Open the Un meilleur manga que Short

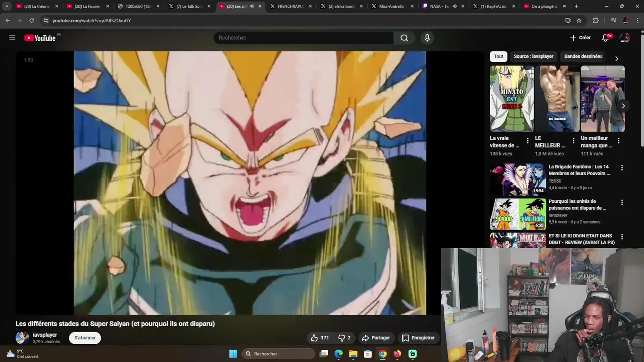[x=603, y=99]
